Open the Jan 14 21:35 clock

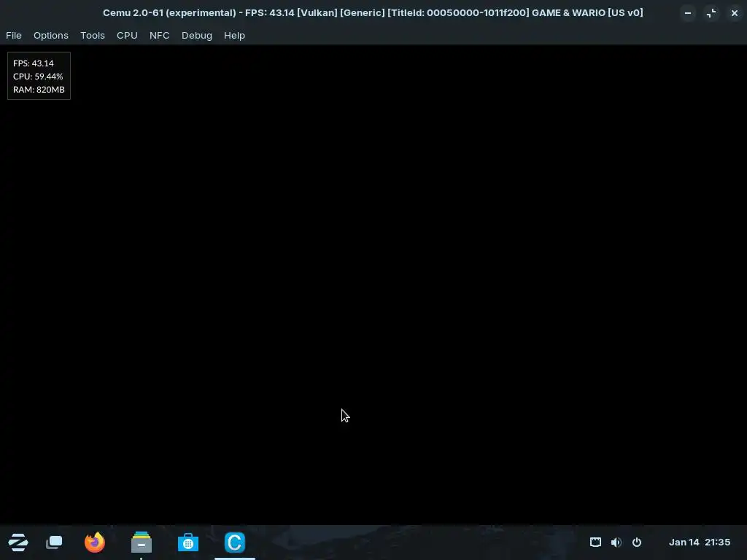pos(700,542)
